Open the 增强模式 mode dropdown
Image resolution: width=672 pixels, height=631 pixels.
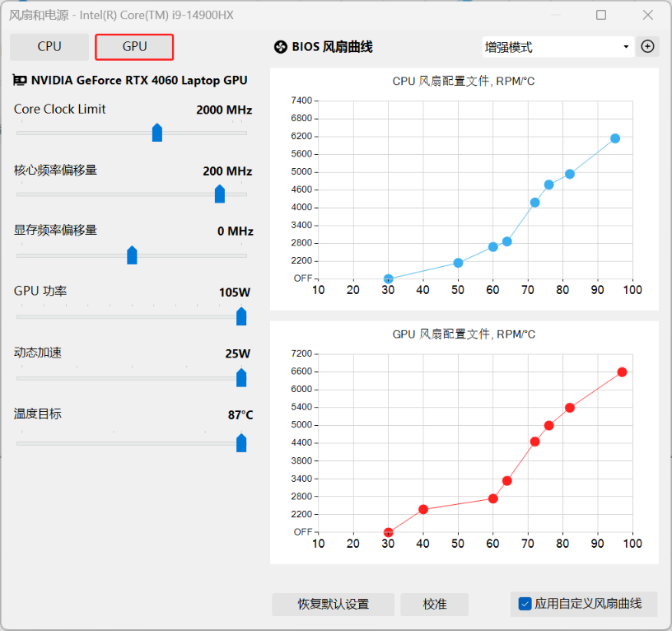pyautogui.click(x=558, y=47)
